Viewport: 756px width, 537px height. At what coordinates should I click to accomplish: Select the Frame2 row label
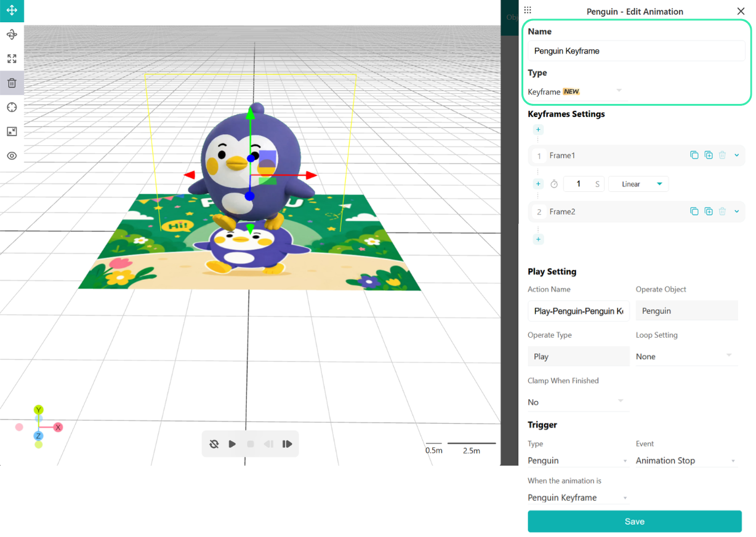click(562, 212)
